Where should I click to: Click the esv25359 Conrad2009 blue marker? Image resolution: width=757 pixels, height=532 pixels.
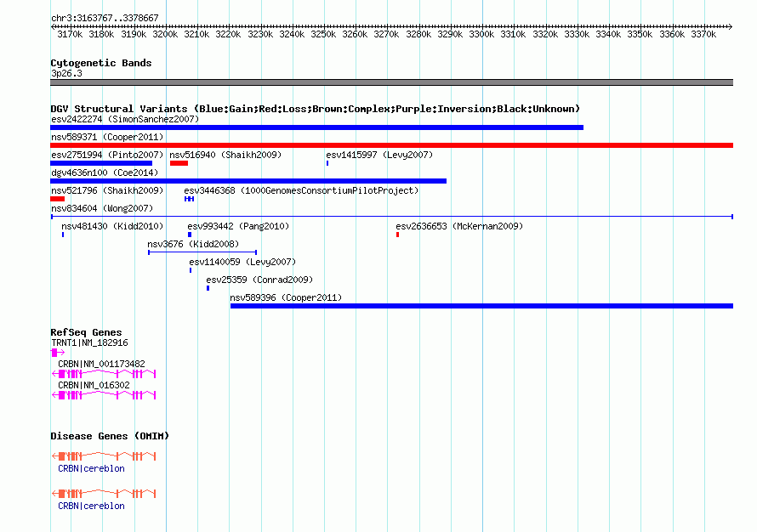pyautogui.click(x=208, y=288)
